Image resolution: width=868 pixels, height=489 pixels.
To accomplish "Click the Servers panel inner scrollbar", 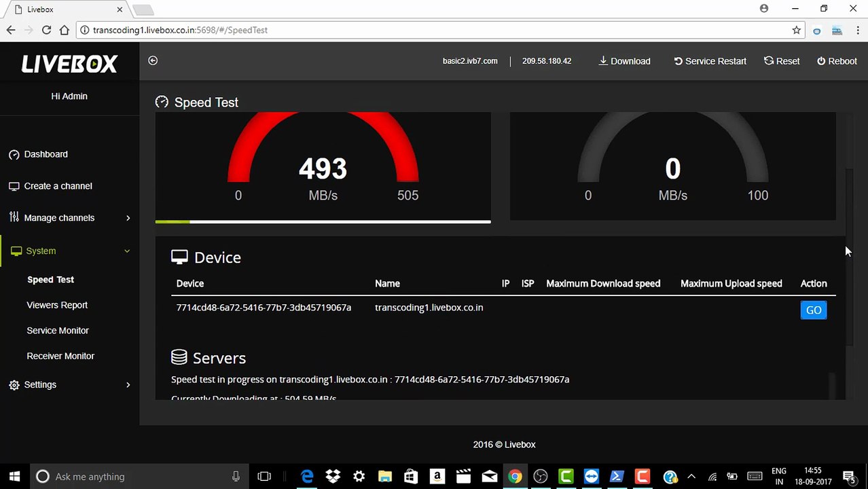I will (832, 386).
